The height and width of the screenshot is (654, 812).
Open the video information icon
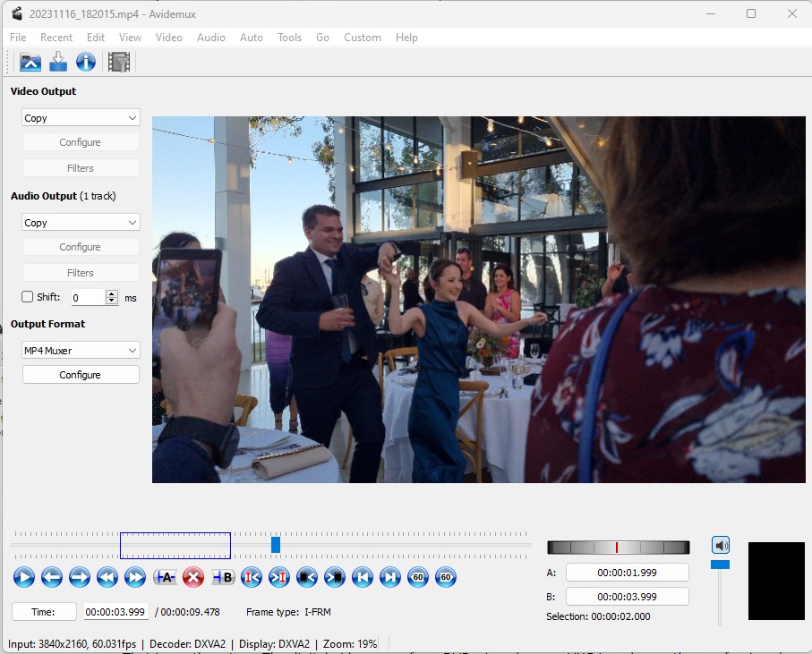pos(85,62)
